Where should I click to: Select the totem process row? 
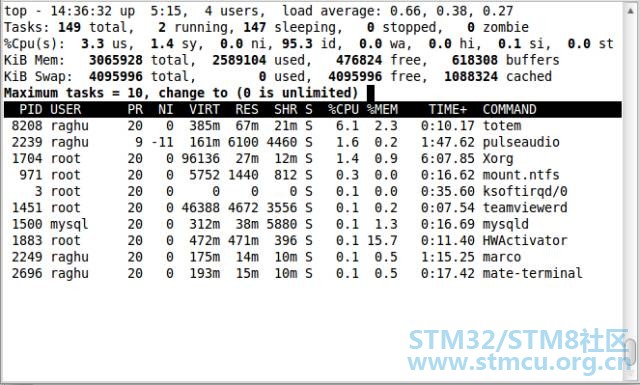pyautogui.click(x=313, y=126)
